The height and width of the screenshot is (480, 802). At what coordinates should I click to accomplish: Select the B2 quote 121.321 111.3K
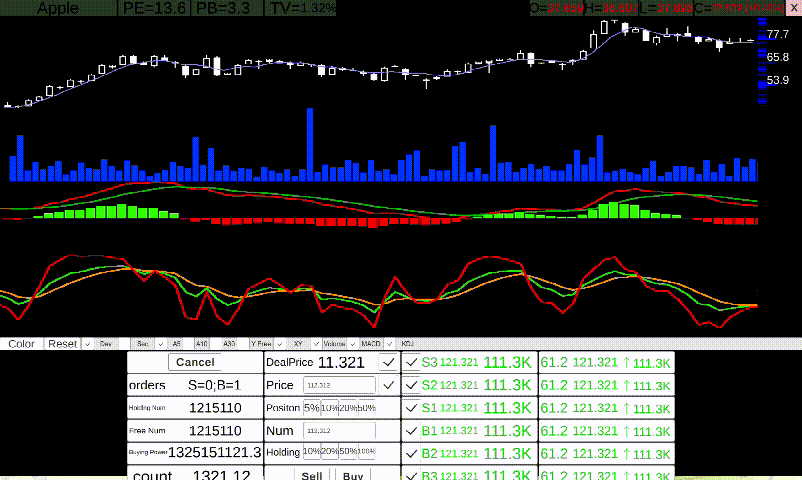pyautogui.click(x=477, y=453)
